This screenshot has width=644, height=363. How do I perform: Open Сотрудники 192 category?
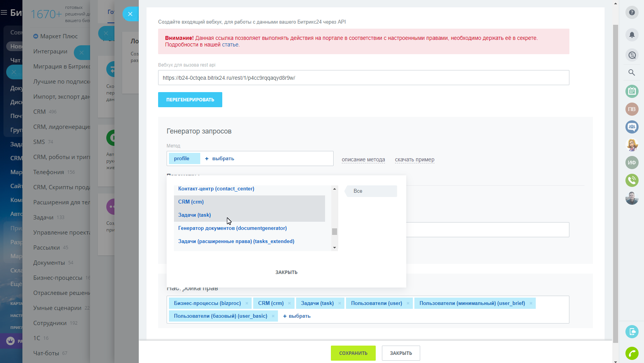coord(55,323)
